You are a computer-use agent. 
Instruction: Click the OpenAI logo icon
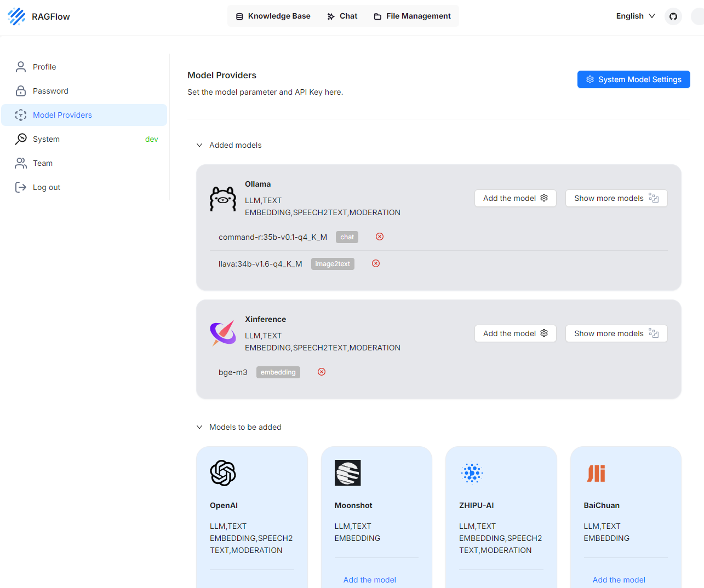coord(223,473)
